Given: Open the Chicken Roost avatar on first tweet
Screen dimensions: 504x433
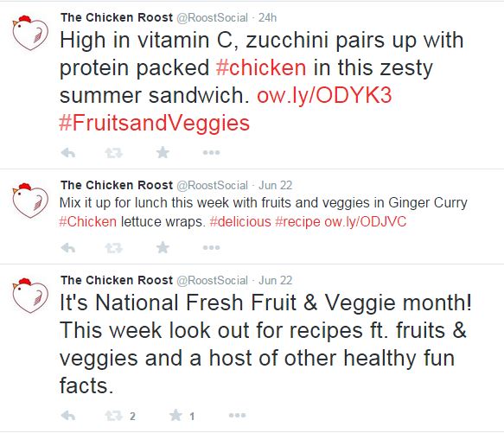Looking at the screenshot, I should (30, 33).
